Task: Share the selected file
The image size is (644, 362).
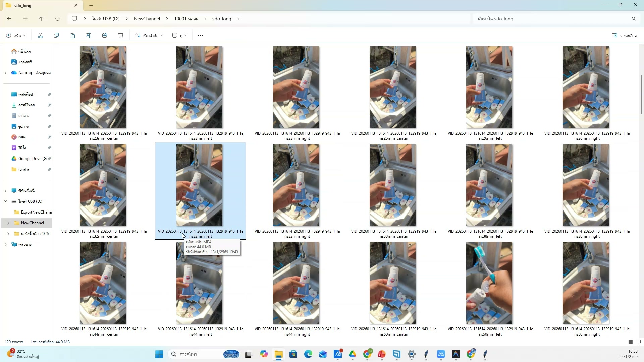Action: pos(105,35)
